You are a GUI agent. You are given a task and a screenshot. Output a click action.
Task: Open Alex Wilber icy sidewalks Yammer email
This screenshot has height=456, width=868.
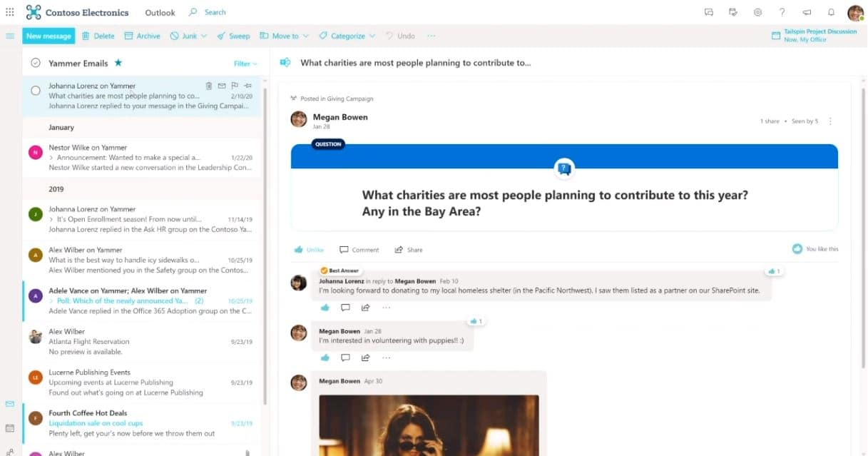(142, 260)
